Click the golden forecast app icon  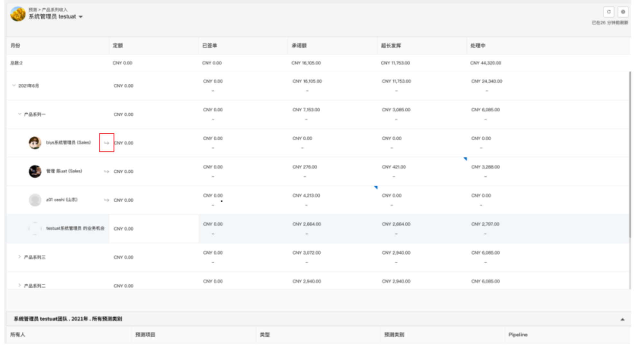pyautogui.click(x=18, y=14)
